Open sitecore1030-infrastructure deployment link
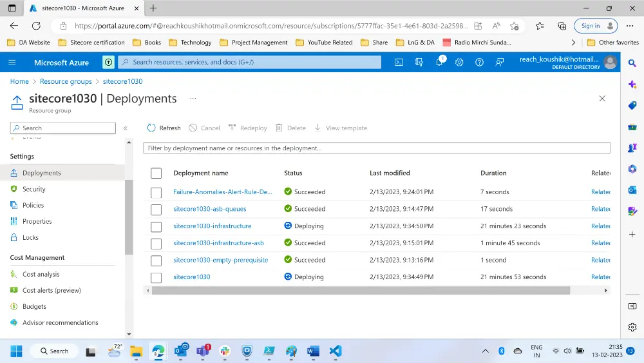644x363 pixels. pos(213,226)
